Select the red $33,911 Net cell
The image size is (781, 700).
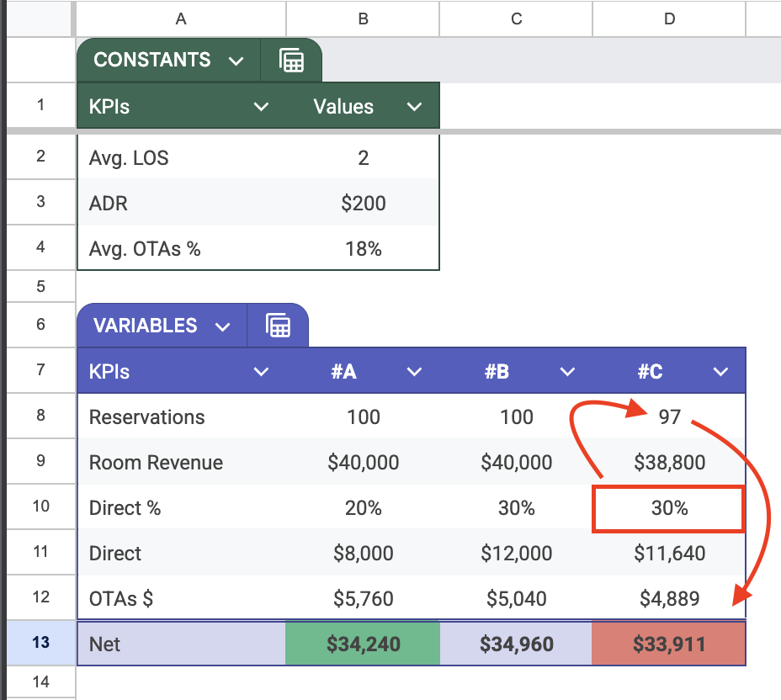click(x=669, y=644)
